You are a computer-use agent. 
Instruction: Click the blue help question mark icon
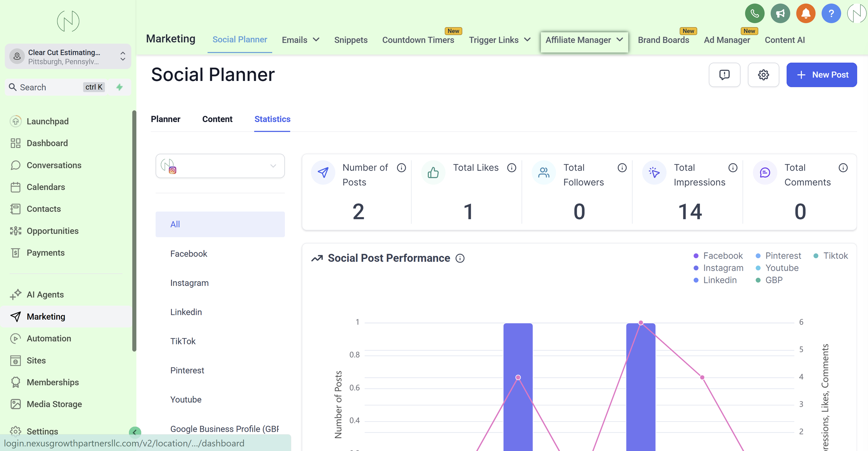coord(831,14)
